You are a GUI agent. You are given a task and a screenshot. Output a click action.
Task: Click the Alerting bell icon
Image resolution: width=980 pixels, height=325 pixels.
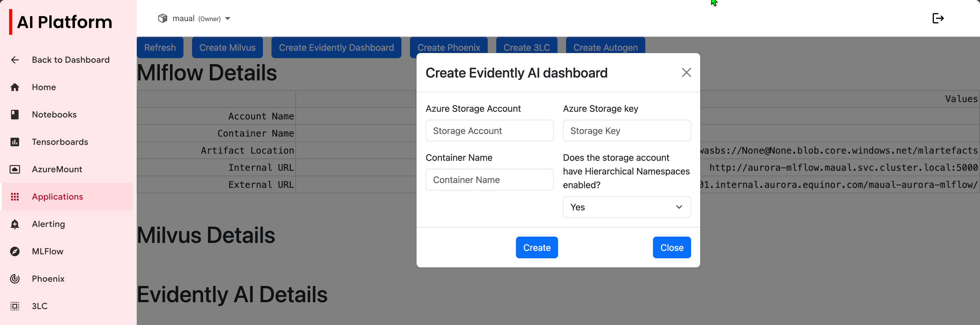tap(15, 224)
